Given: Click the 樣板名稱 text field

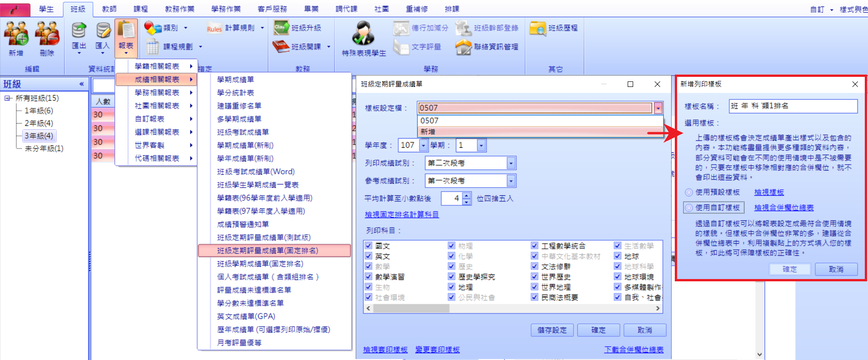Looking at the screenshot, I should [x=793, y=106].
